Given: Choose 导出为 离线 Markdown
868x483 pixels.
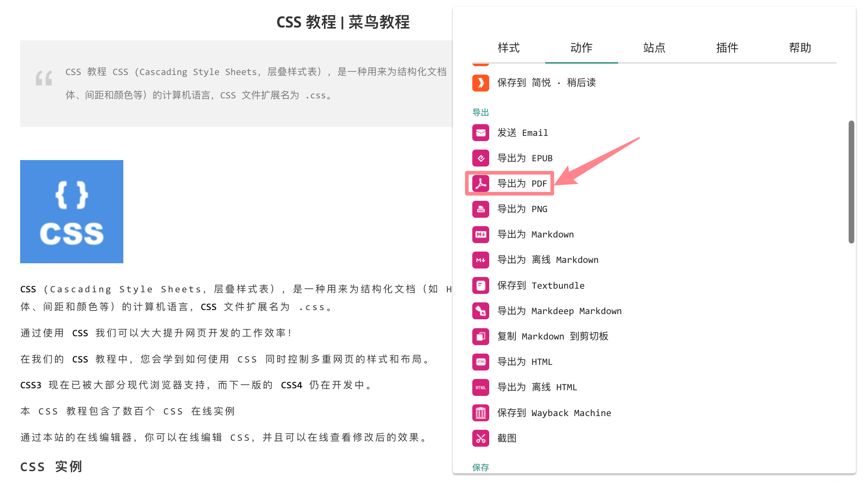Looking at the screenshot, I should [x=548, y=260].
